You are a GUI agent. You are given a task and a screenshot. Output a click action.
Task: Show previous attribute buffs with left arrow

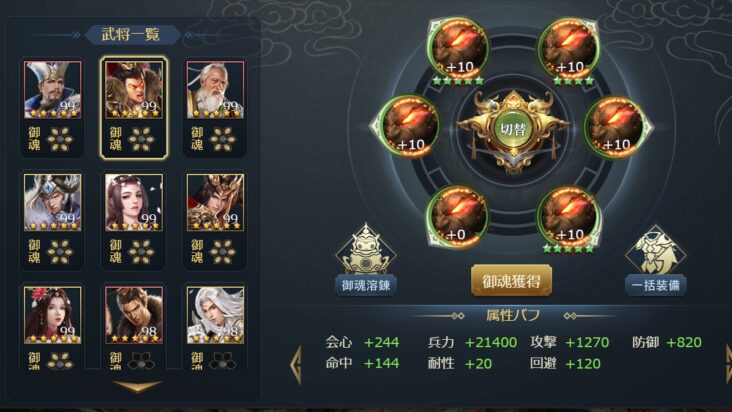(x=296, y=365)
